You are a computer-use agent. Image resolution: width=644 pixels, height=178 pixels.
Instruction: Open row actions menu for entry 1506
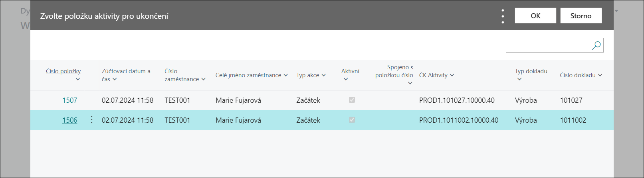[91, 120]
